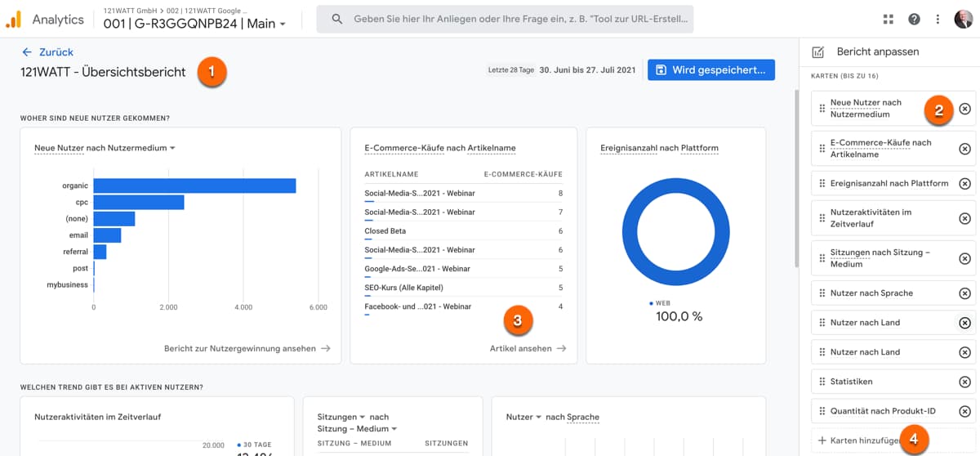Open Bericht zur Nutzergewinnung ansehen link
Image resolution: width=980 pixels, height=456 pixels.
pos(247,348)
